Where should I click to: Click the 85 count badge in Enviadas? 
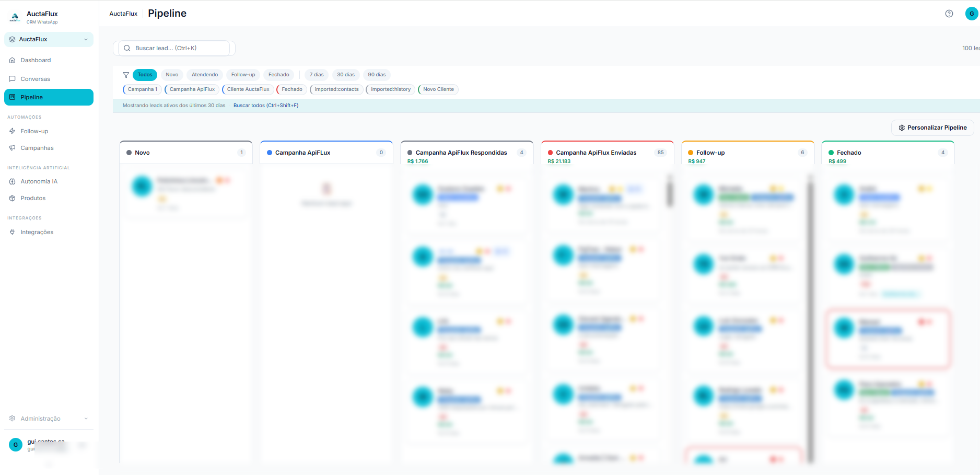pyautogui.click(x=661, y=153)
